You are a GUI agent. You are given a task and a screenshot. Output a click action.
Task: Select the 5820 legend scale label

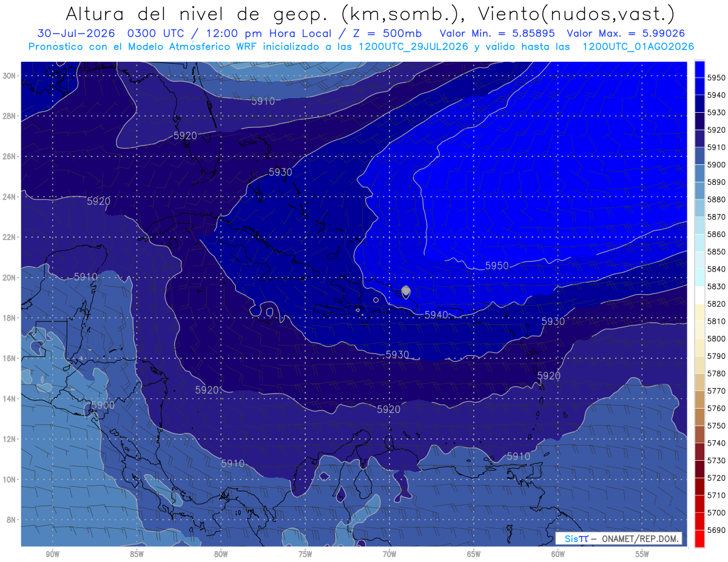point(716,304)
